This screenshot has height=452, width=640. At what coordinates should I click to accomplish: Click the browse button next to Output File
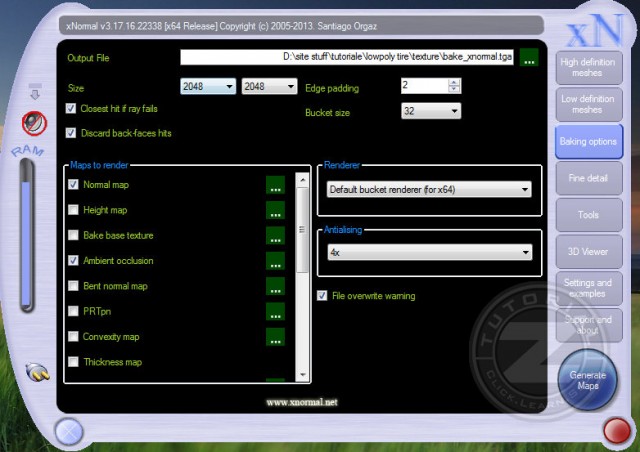coord(529,57)
